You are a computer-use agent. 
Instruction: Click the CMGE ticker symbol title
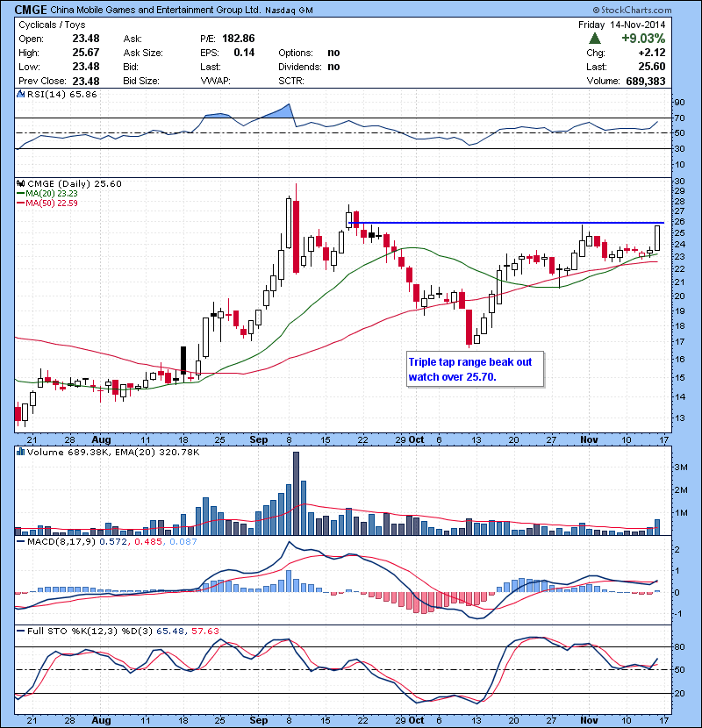31,10
